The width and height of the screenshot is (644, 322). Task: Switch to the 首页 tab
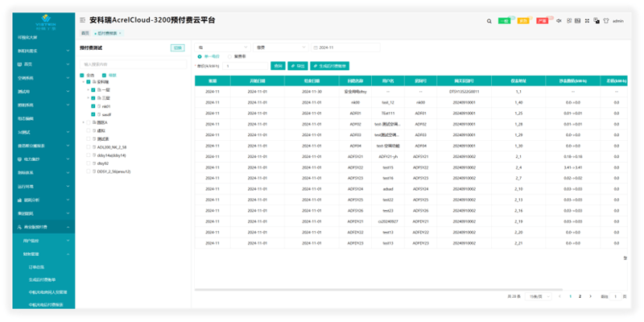85,33
